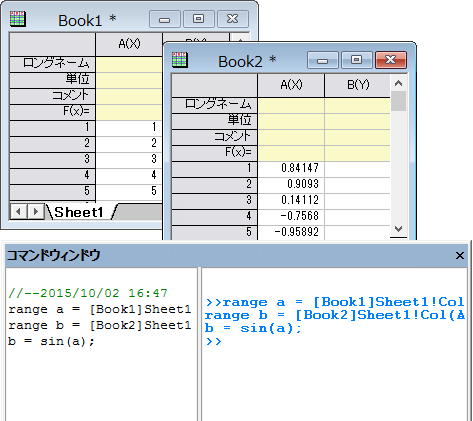Click Book1 cell A5 containing 5

coord(129,192)
